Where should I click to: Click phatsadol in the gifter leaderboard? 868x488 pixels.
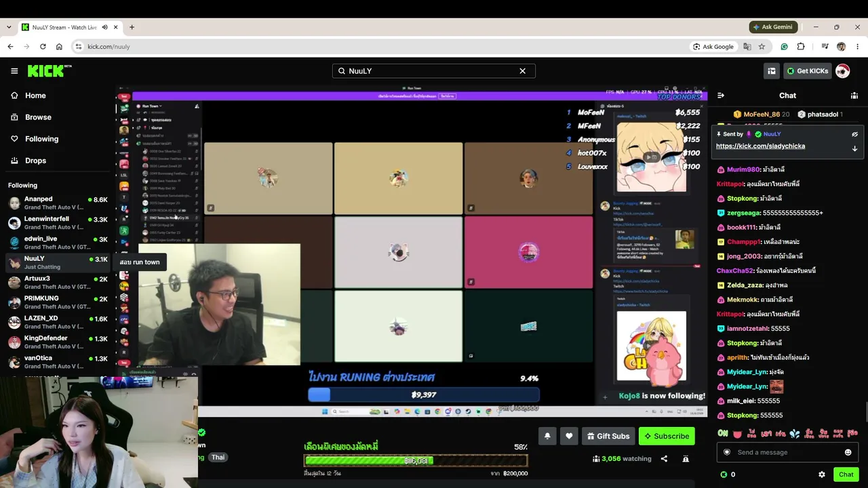click(x=819, y=115)
